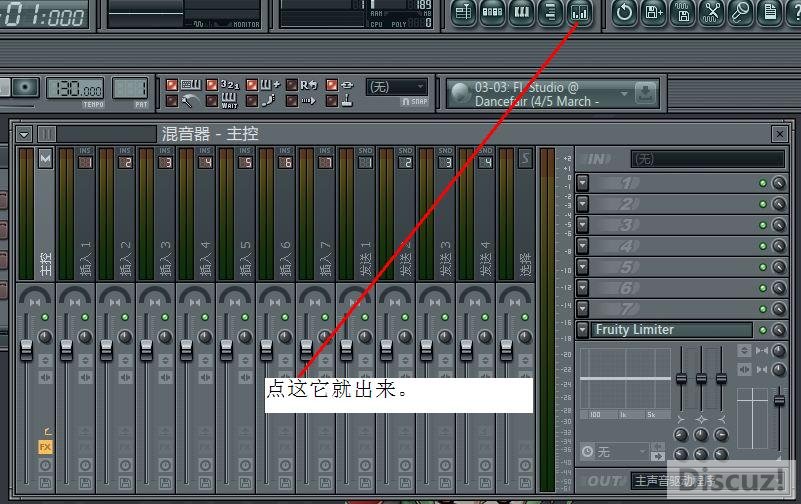Viewport: 801px width, 504px height.
Task: Select mixer track 插入 5
Action: tap(245, 213)
